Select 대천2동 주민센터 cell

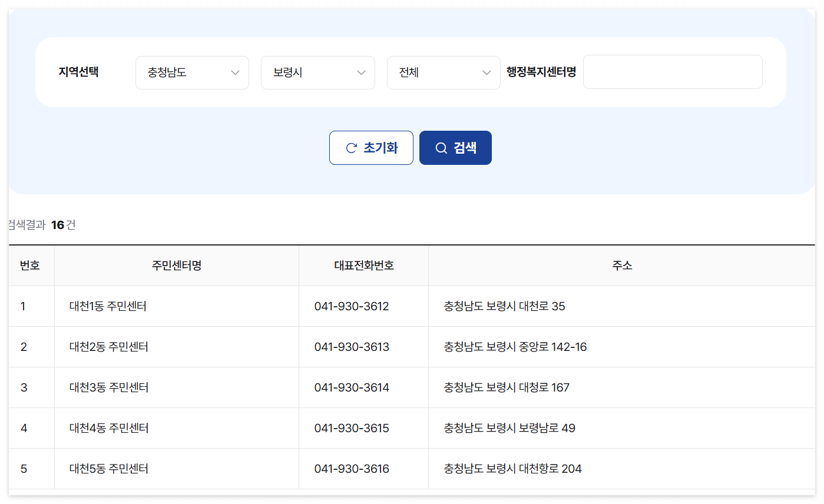coord(177,347)
